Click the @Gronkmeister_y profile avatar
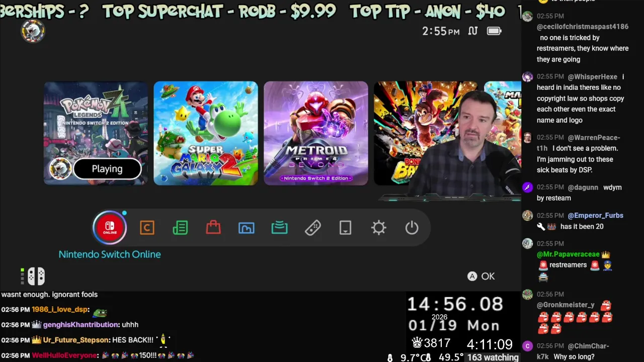This screenshot has width=644, height=362. coord(527,295)
